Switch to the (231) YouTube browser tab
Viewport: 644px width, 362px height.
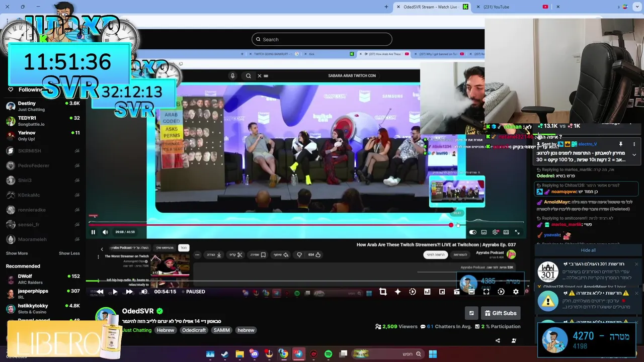click(512, 7)
